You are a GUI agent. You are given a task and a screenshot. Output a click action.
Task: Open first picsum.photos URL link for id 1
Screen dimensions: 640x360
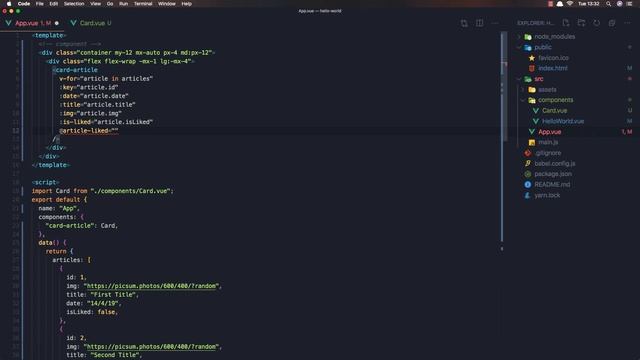[151, 286]
